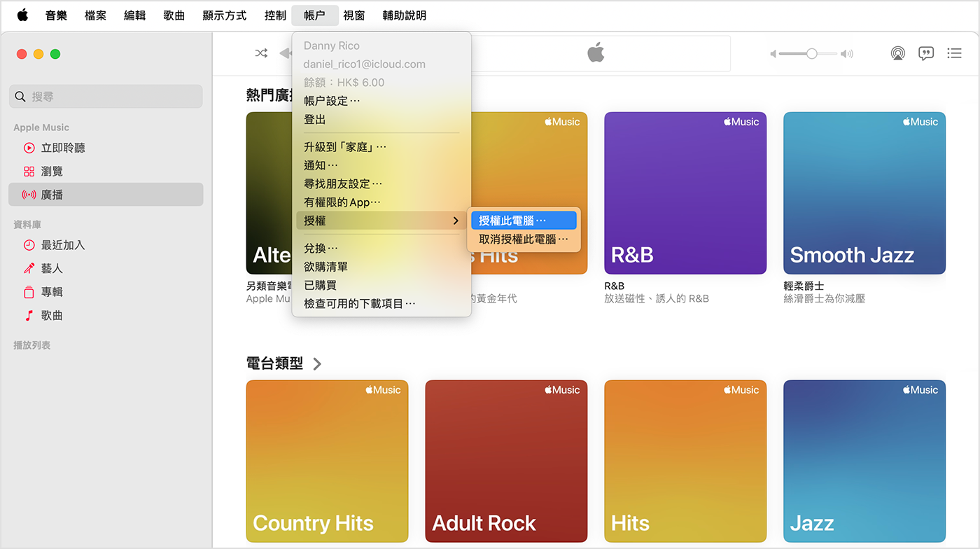Image resolution: width=980 pixels, height=549 pixels.
Task: Click the Listen Now play icon
Action: tap(29, 148)
